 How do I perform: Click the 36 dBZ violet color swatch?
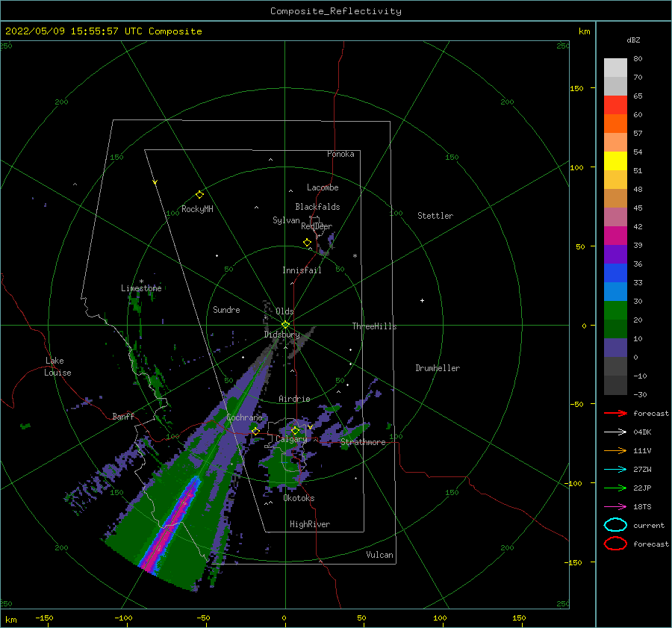click(x=615, y=254)
